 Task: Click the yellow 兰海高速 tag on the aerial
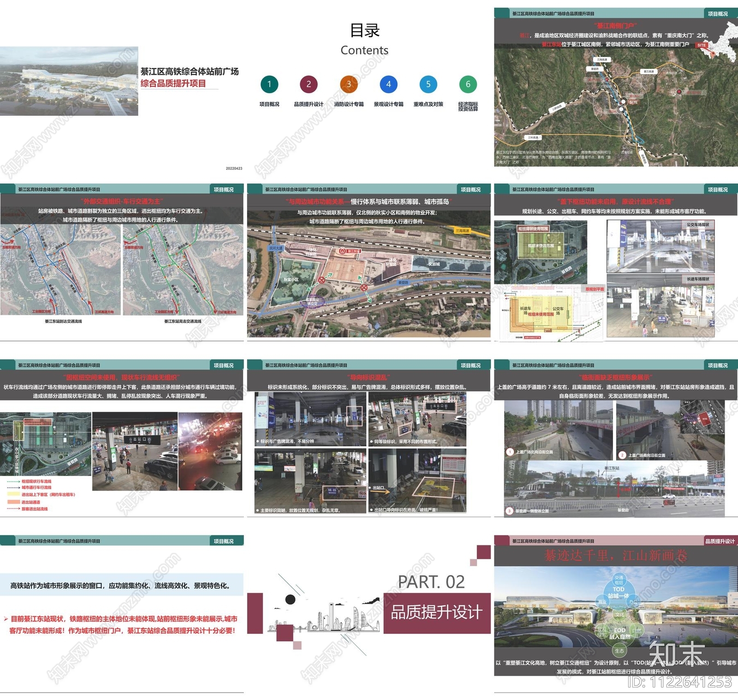pos(462,231)
